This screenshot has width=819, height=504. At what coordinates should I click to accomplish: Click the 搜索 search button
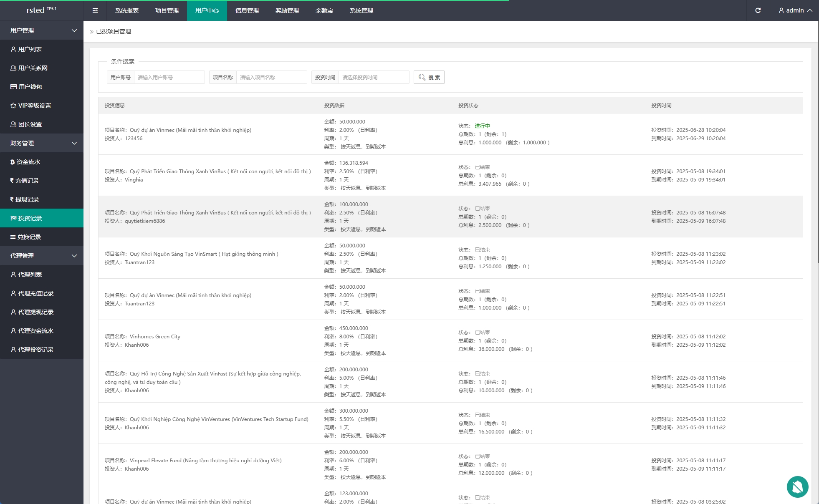click(x=429, y=77)
